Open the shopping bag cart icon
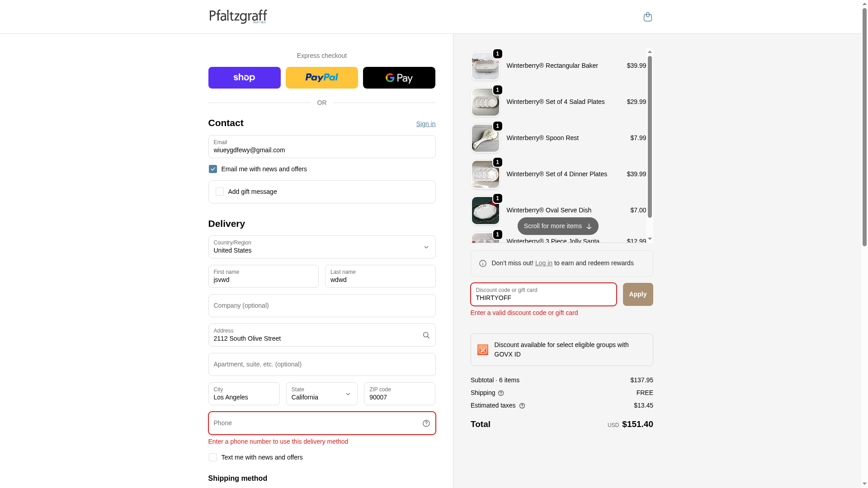The image size is (868, 488). (647, 17)
